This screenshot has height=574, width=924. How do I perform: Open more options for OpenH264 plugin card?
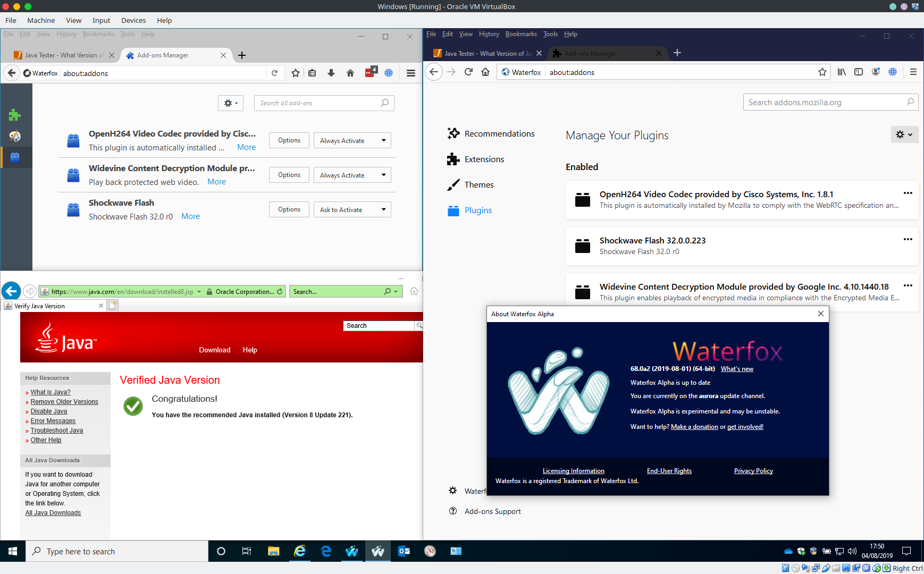coord(908,193)
